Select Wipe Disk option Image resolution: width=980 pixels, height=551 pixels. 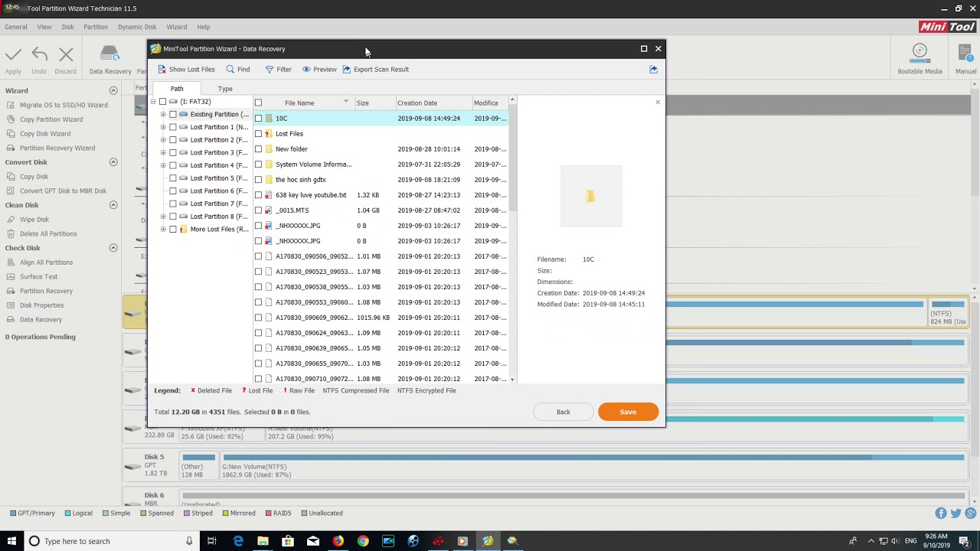tap(34, 220)
